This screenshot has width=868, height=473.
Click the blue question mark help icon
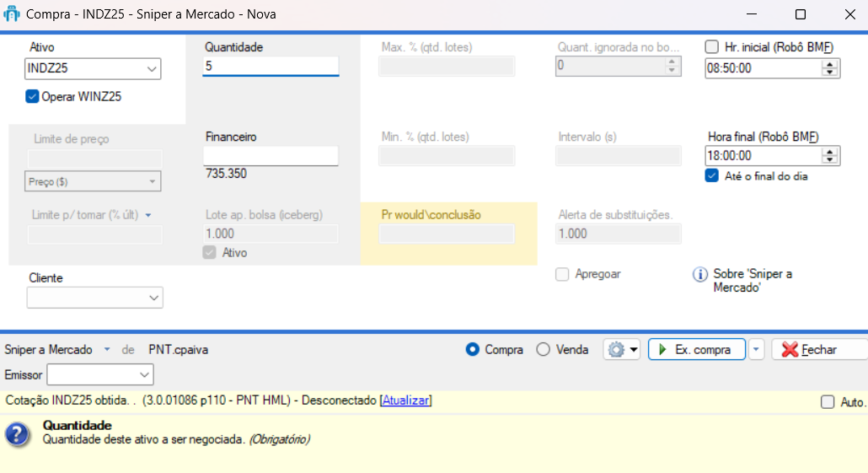[18, 434]
